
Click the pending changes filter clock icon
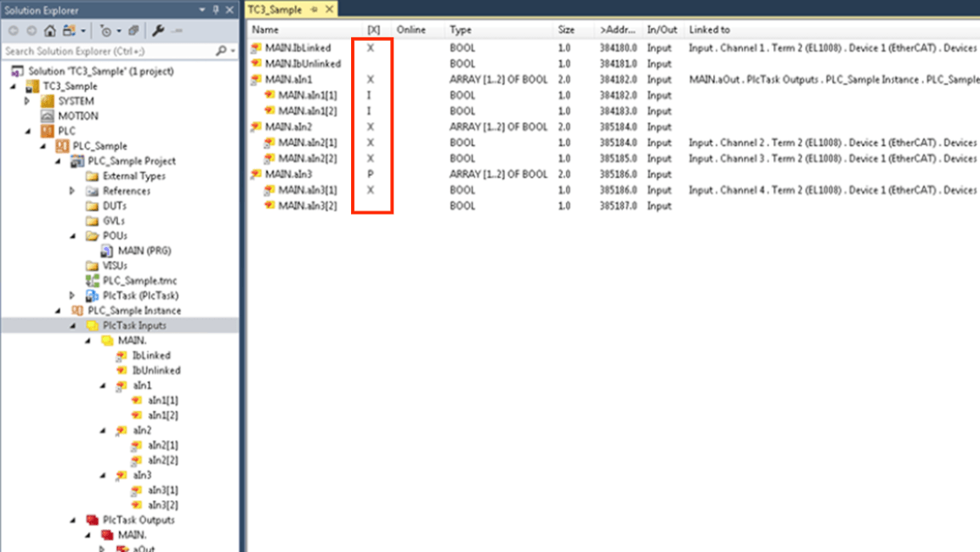105,31
